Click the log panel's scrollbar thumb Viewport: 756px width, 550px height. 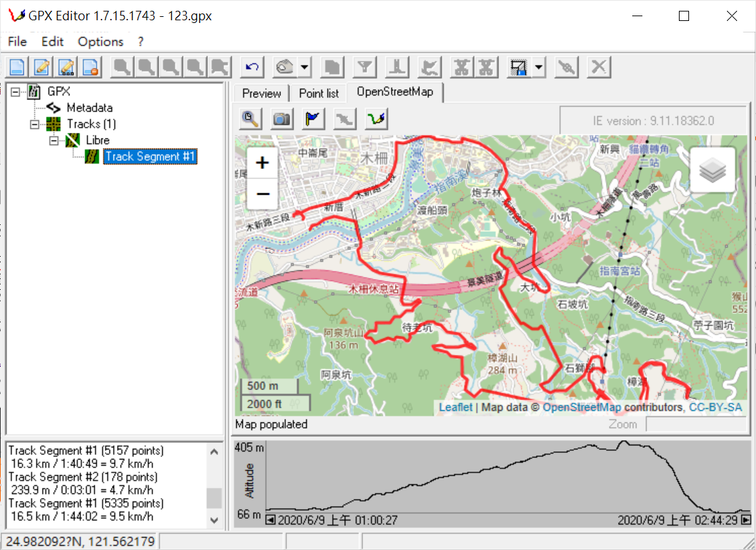click(x=214, y=498)
